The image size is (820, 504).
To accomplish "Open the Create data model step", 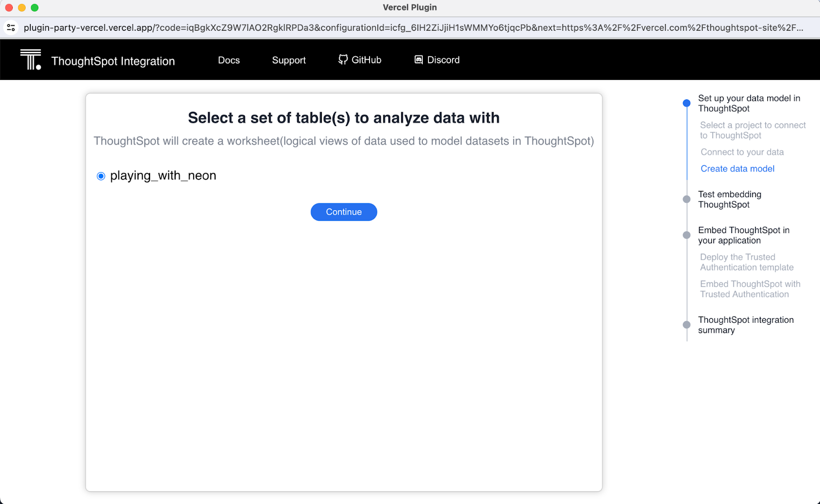I will pos(737,169).
